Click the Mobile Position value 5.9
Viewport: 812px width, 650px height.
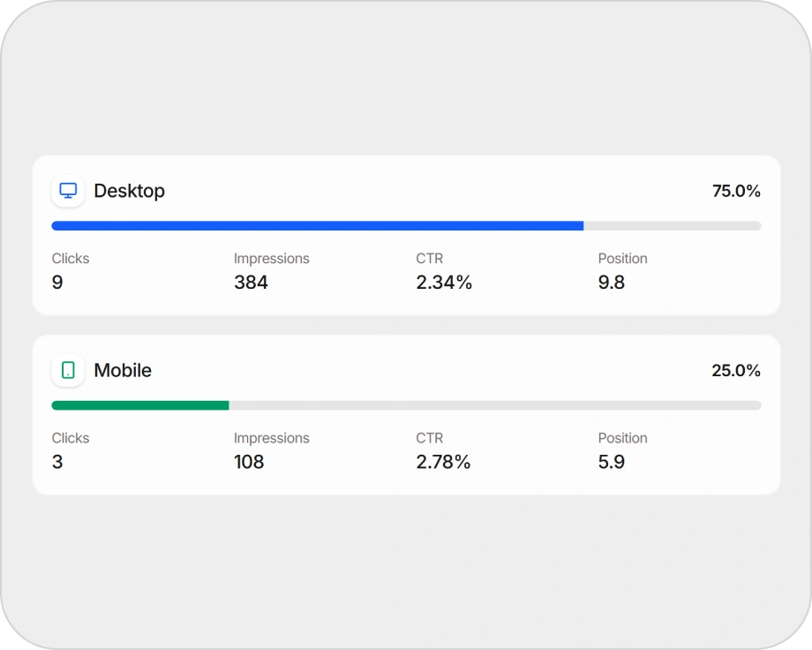(613, 462)
